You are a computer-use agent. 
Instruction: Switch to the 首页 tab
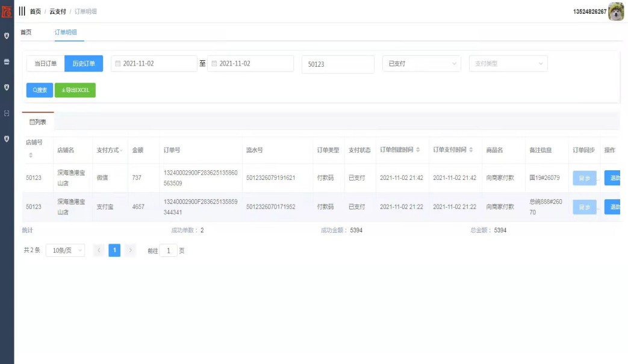coord(26,32)
